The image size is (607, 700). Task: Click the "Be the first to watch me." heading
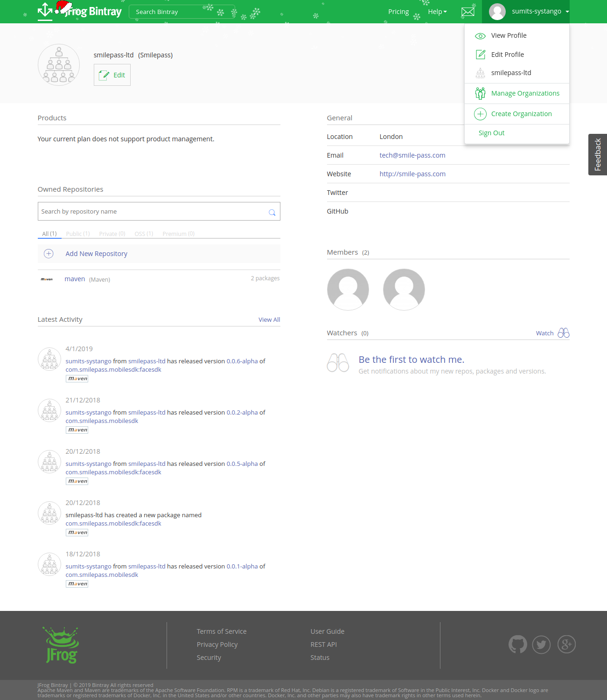(412, 360)
